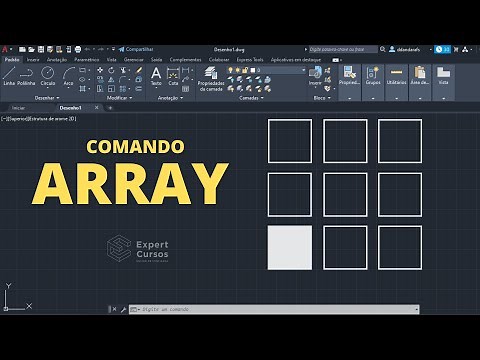Activate the Scale tool in Modificar

[111, 89]
